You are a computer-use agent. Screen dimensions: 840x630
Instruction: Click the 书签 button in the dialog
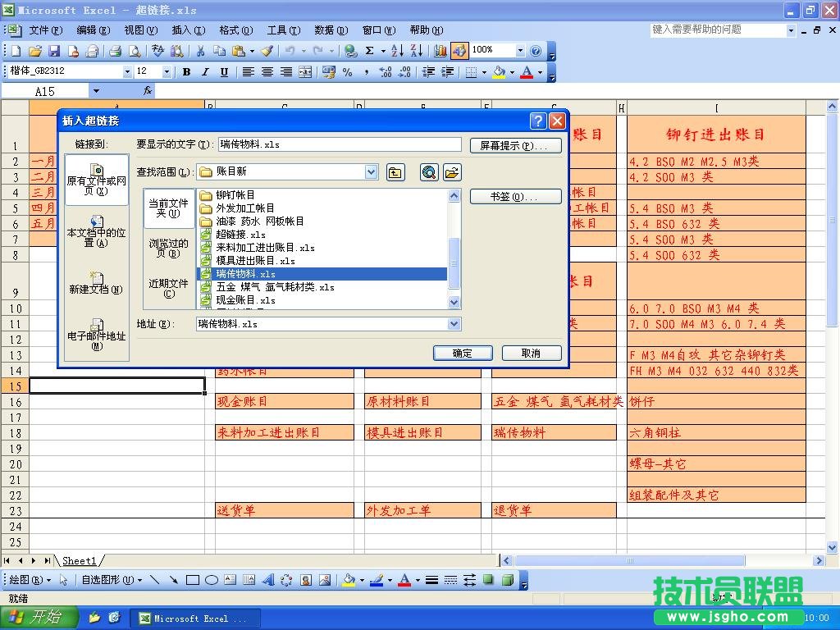coord(516,196)
